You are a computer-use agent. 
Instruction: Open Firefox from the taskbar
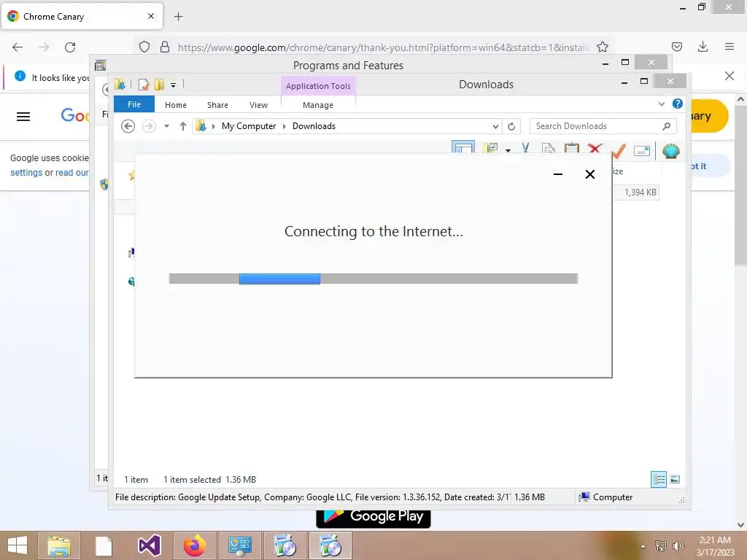click(194, 545)
